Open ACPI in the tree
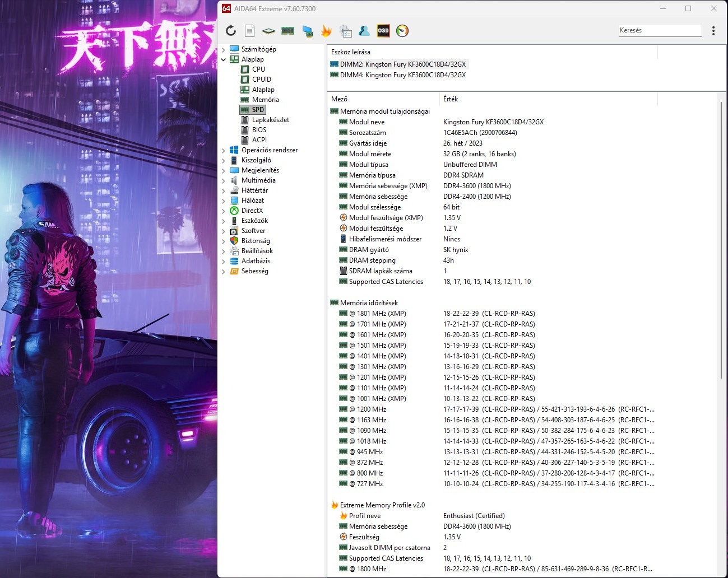The width and height of the screenshot is (728, 578). (259, 140)
